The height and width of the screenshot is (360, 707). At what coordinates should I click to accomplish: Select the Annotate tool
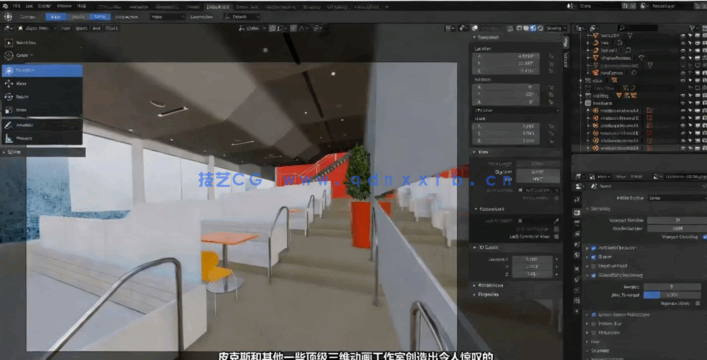(x=41, y=125)
